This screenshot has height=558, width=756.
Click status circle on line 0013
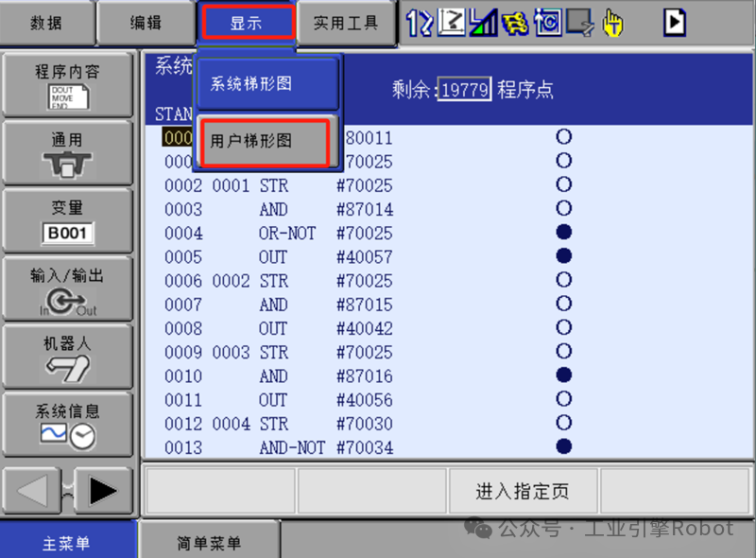coord(563,446)
